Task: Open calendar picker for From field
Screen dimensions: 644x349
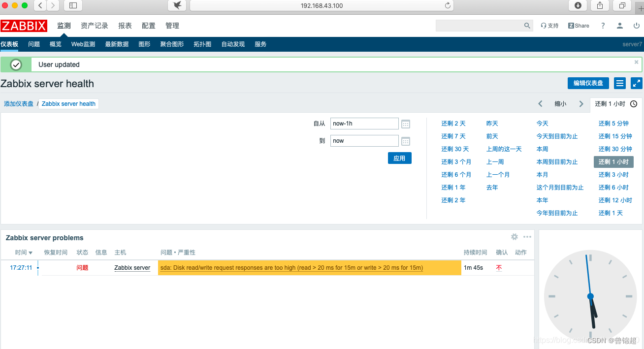Action: (x=406, y=124)
